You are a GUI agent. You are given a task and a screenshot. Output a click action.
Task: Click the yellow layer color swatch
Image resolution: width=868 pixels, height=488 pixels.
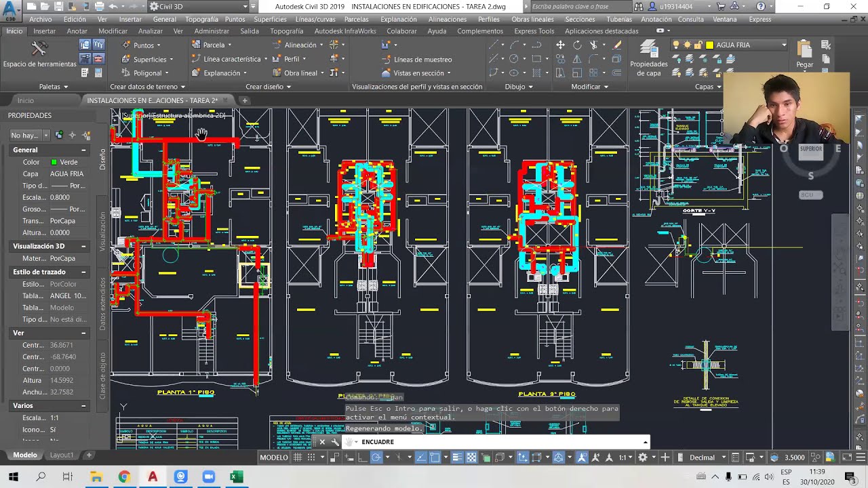coord(709,45)
